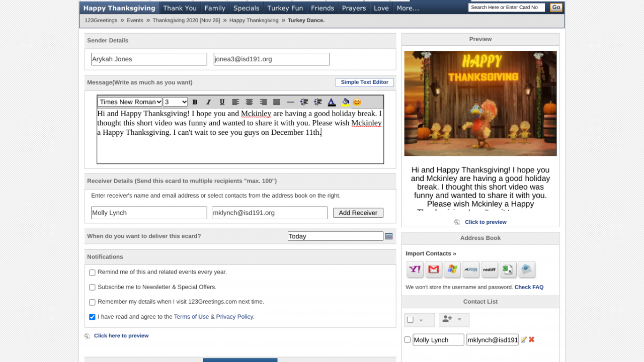Viewport: 644px width, 362px height.
Task: Uncheck the Terms of Use agreement checkbox
Action: click(92, 317)
